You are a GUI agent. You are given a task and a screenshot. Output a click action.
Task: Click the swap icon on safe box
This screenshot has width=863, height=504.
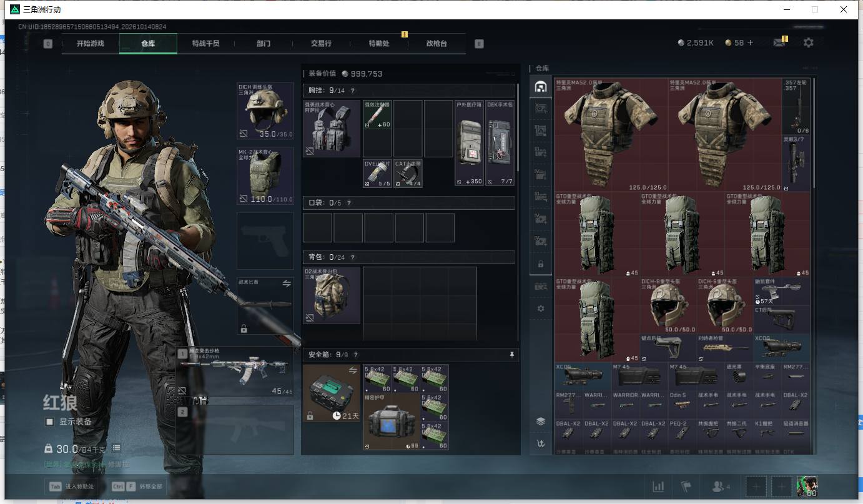coord(353,371)
